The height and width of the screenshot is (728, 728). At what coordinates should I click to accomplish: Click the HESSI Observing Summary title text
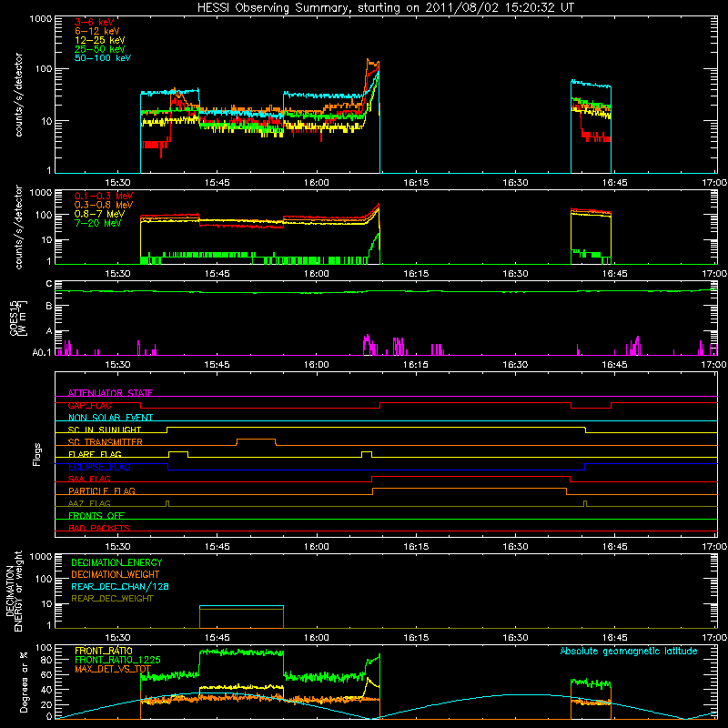pyautogui.click(x=386, y=8)
